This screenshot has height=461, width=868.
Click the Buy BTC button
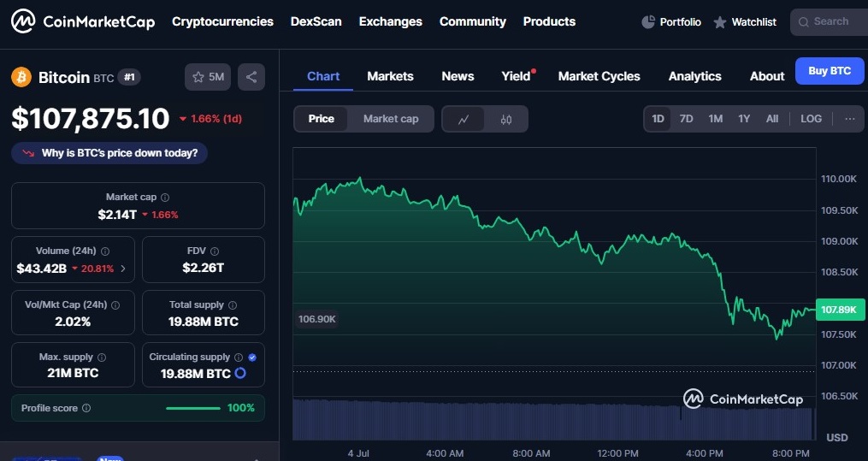(x=830, y=71)
